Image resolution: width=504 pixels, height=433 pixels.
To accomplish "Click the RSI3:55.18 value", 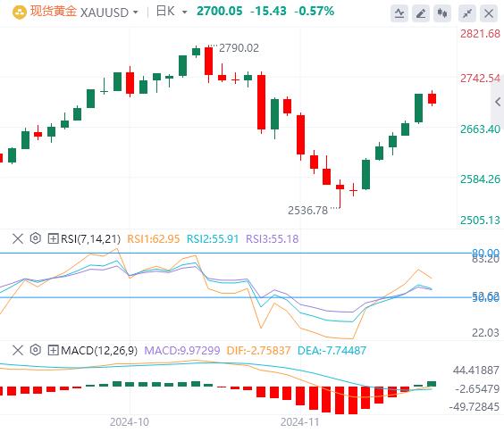I will pyautogui.click(x=273, y=239).
